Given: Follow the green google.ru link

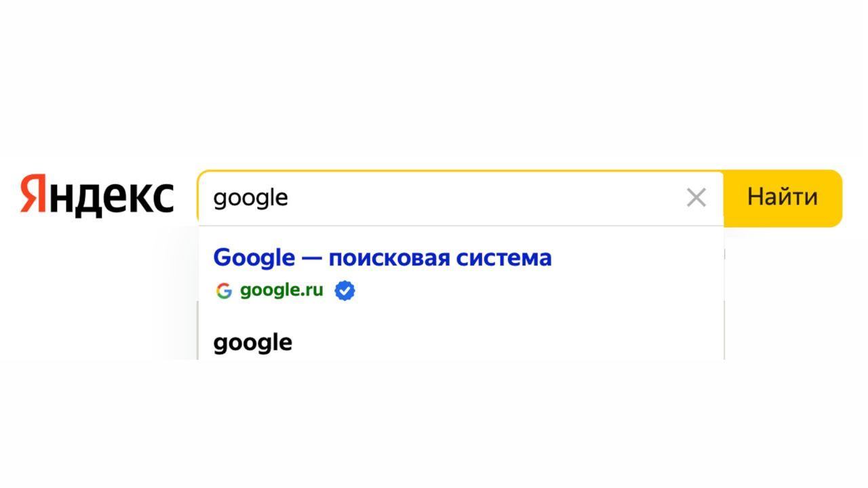Looking at the screenshot, I should pyautogui.click(x=281, y=290).
